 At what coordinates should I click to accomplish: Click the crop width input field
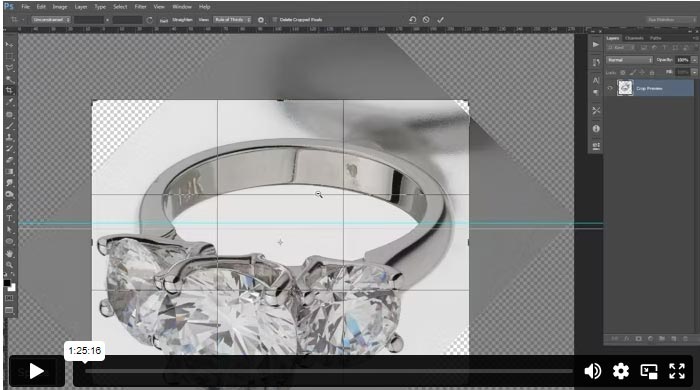coord(89,20)
